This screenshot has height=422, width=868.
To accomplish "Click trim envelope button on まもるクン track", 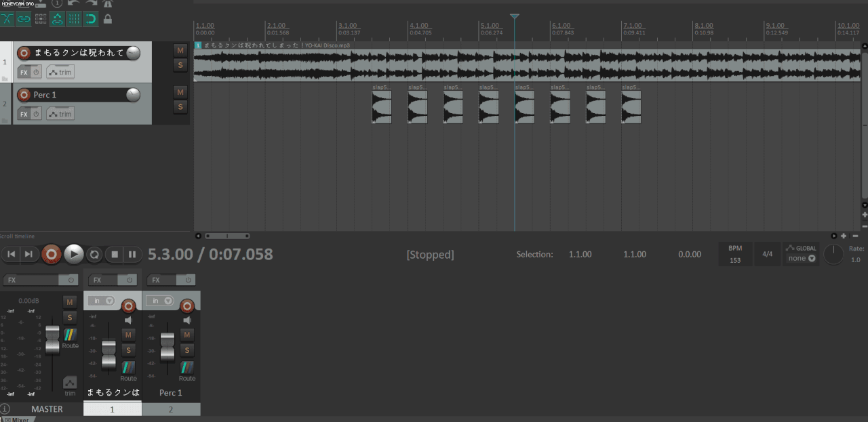I will [x=60, y=72].
